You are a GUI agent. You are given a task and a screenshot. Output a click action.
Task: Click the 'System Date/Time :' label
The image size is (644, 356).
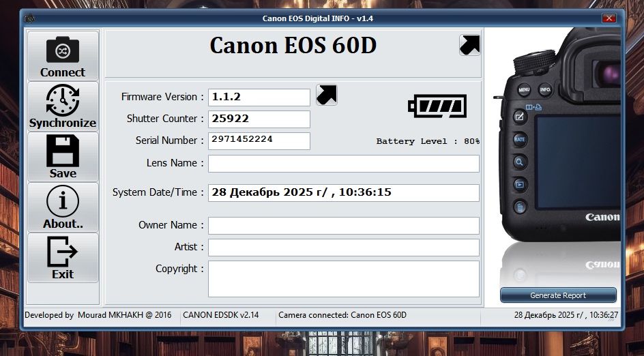coord(158,192)
